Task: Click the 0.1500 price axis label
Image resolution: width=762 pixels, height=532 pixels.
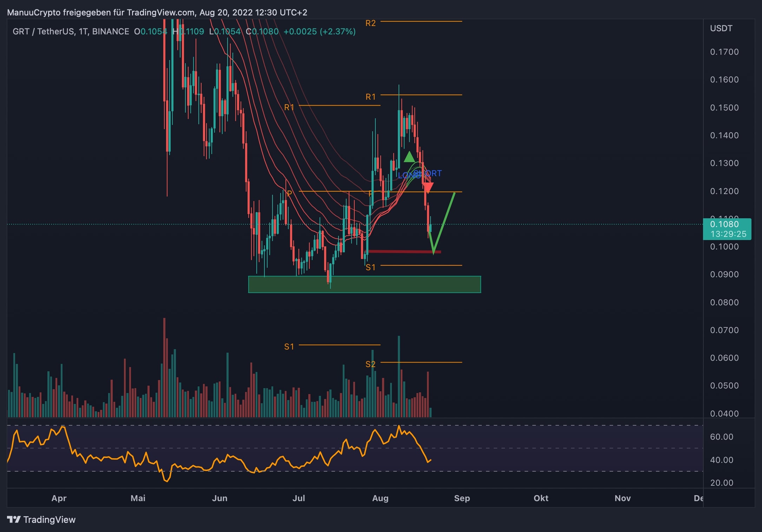Action: pos(724,108)
